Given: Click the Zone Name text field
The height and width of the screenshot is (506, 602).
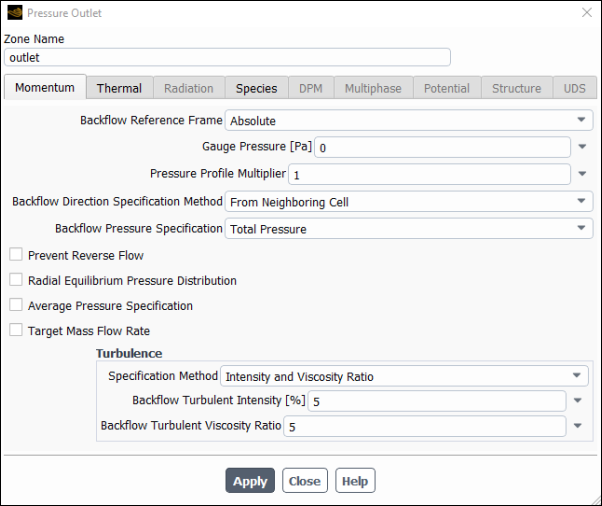Looking at the screenshot, I should point(227,58).
